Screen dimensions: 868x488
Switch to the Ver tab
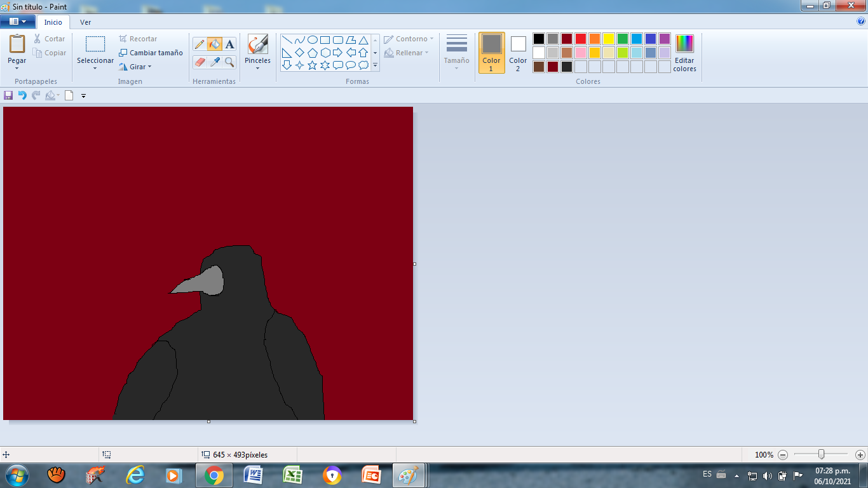coord(85,22)
